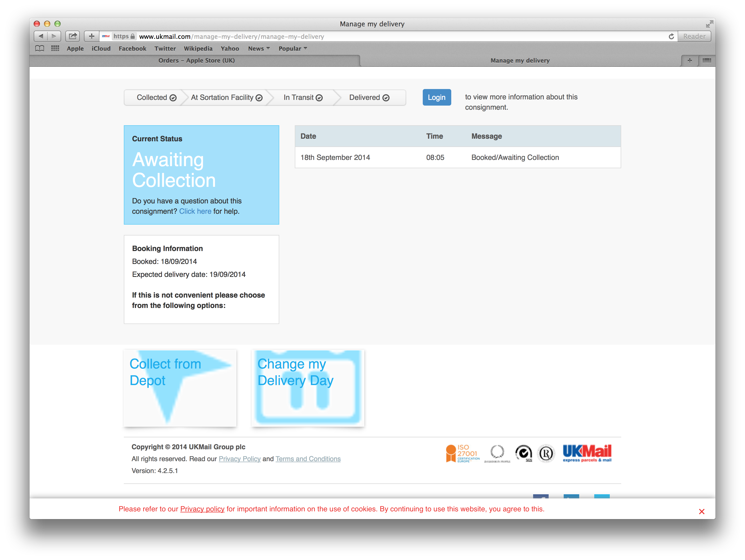
Task: Open a new tab with plus icon
Action: tap(689, 61)
